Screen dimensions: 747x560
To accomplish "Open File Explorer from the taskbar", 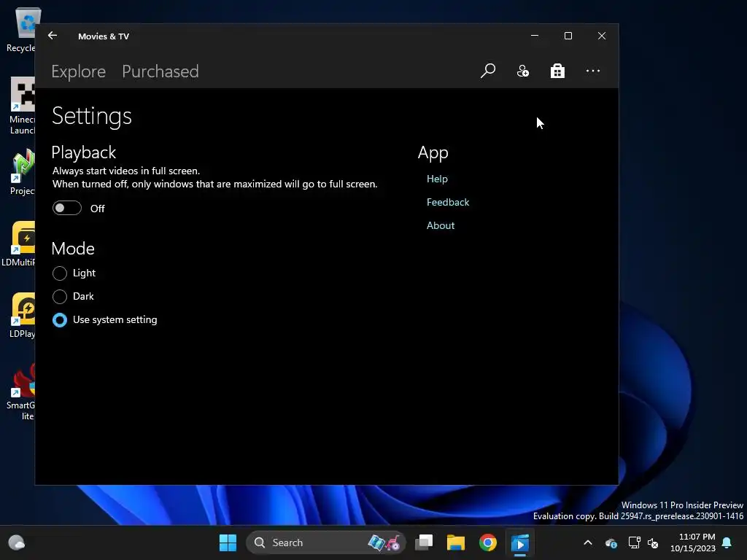I will [455, 542].
